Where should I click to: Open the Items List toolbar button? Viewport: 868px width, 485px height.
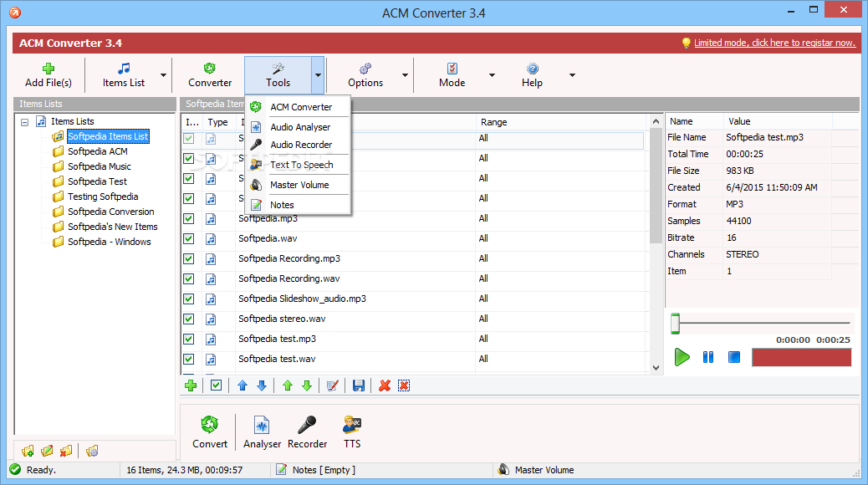tap(124, 75)
